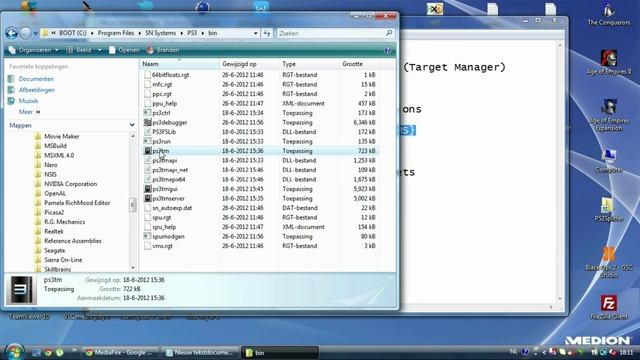640x360 pixels.
Task: Sort by Grootte column header
Action: (x=358, y=64)
